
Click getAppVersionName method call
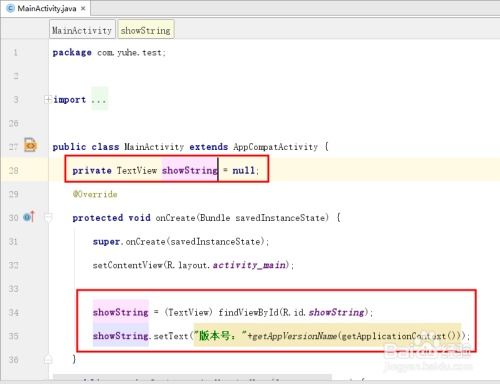295,336
